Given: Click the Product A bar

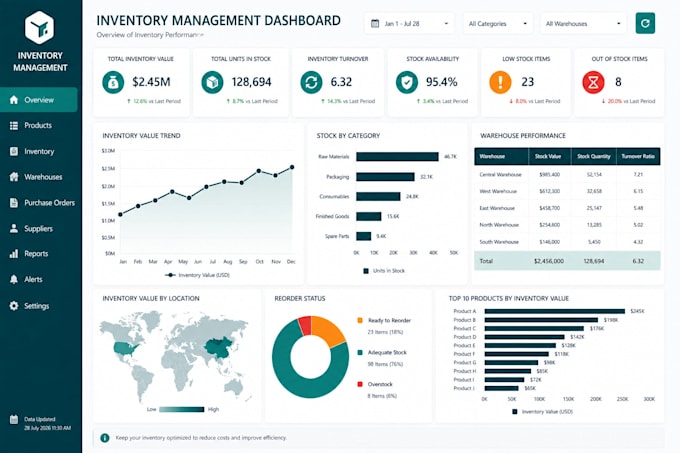Looking at the screenshot, I should pos(555,311).
